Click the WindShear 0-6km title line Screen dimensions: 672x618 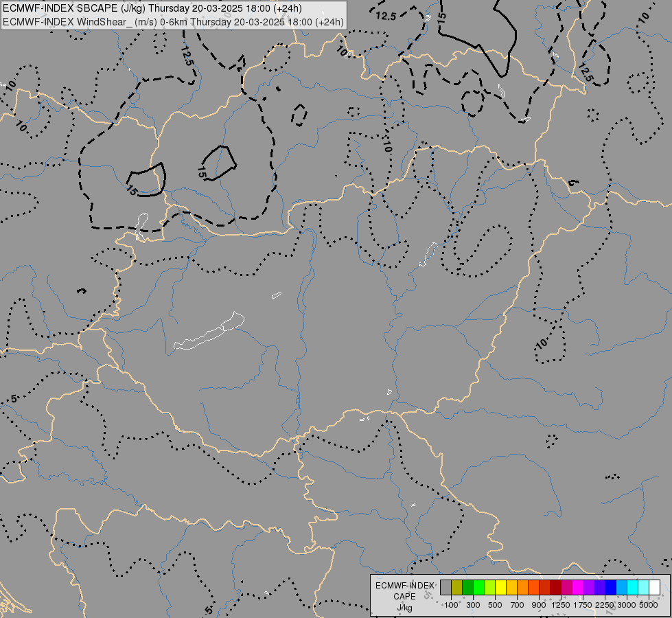tap(173, 22)
